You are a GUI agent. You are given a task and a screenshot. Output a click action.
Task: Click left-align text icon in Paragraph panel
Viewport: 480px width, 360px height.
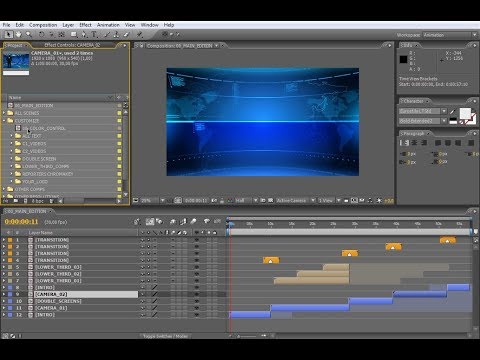[404, 143]
